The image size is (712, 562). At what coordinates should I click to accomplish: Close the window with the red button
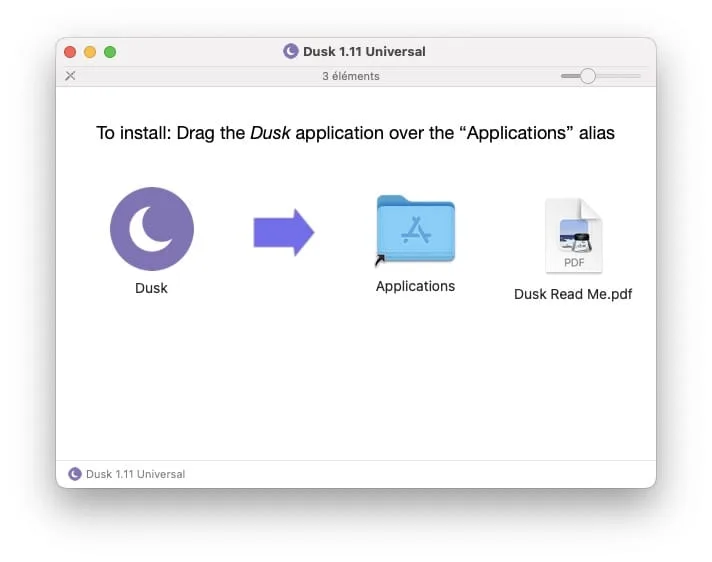[x=70, y=52]
